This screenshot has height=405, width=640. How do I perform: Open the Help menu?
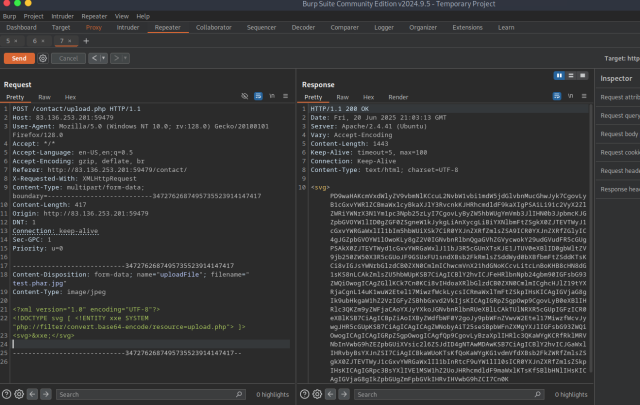click(143, 16)
